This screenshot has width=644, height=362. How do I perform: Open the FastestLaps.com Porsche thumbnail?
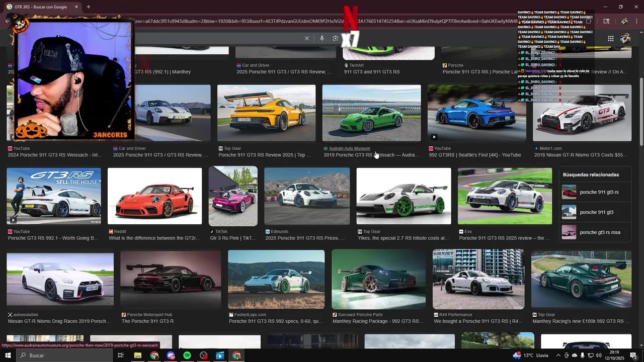[276, 279]
